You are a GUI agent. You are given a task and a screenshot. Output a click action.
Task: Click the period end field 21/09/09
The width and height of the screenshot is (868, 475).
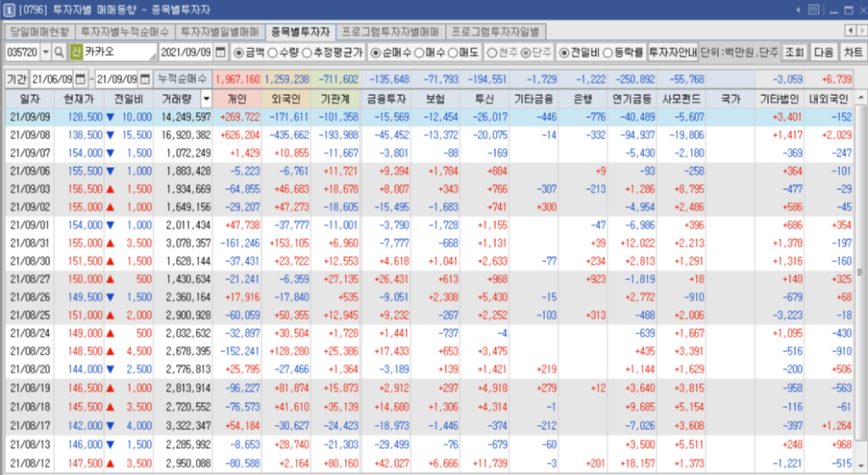pyautogui.click(x=117, y=79)
